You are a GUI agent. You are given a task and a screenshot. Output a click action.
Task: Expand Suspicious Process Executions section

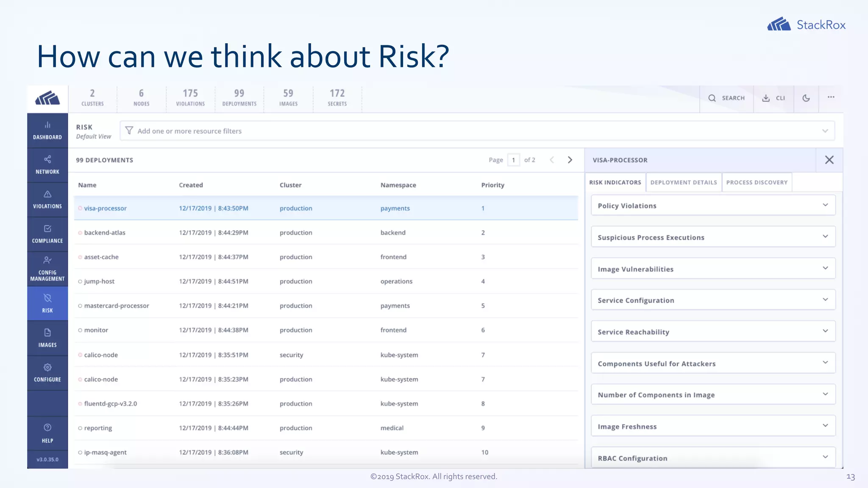point(713,237)
